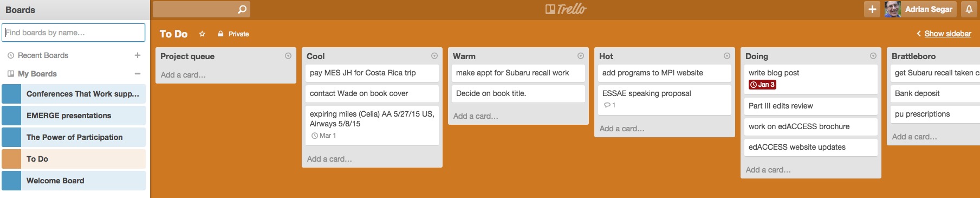Open Adrian Segar profile menu
The image size is (980, 198).
point(920,9)
